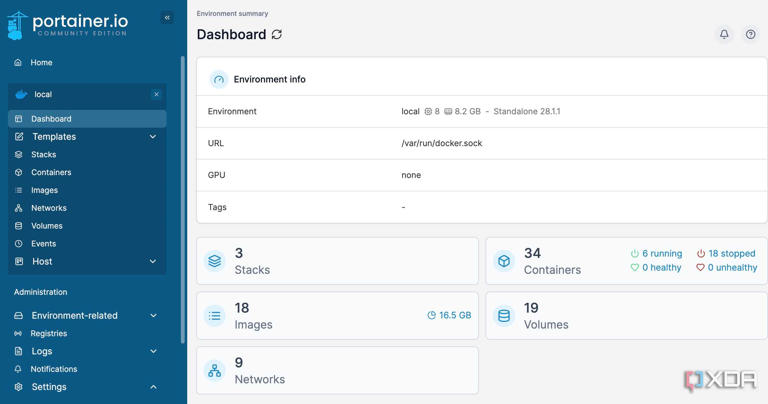The image size is (768, 404).
Task: Open the help question-mark icon
Action: [x=750, y=34]
